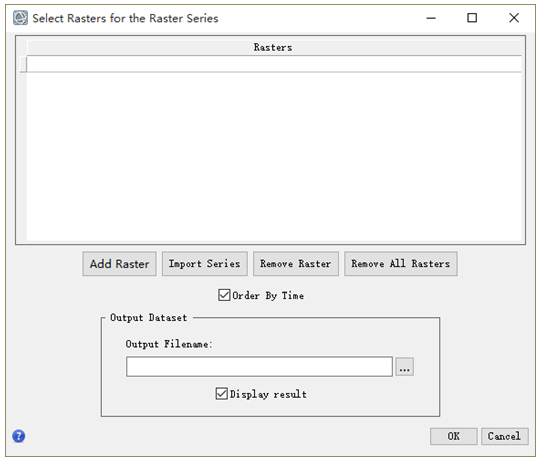Click the app icon in the title bar
This screenshot has width=544, height=460.
[20, 18]
